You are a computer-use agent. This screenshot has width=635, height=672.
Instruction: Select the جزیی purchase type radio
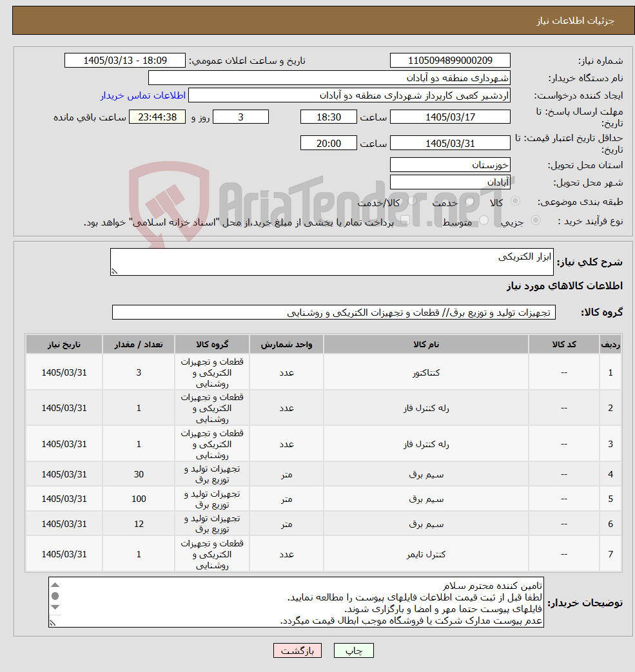pyautogui.click(x=536, y=220)
